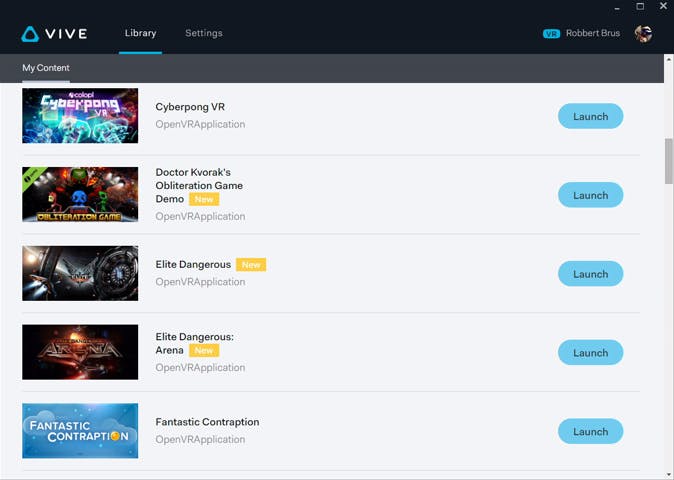Click the VIVE logo icon
674x480 pixels.
30,34
